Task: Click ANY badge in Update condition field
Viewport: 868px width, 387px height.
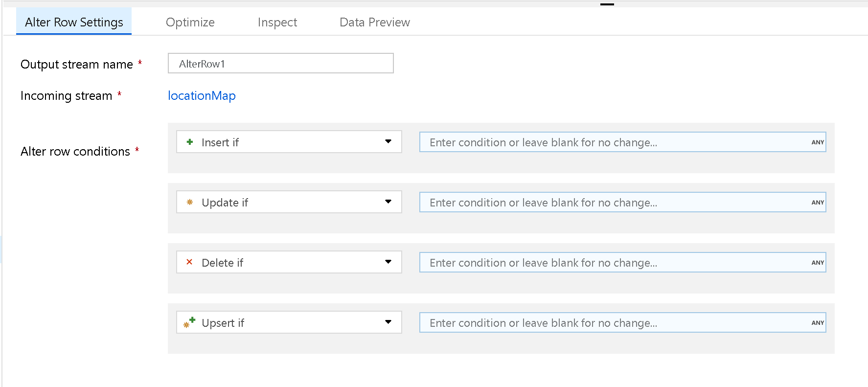Action: (x=817, y=203)
